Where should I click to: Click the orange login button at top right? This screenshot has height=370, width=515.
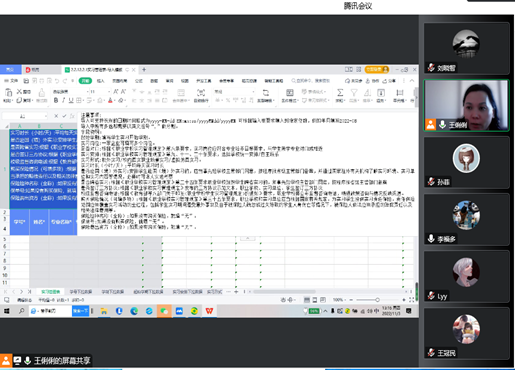[377, 69]
